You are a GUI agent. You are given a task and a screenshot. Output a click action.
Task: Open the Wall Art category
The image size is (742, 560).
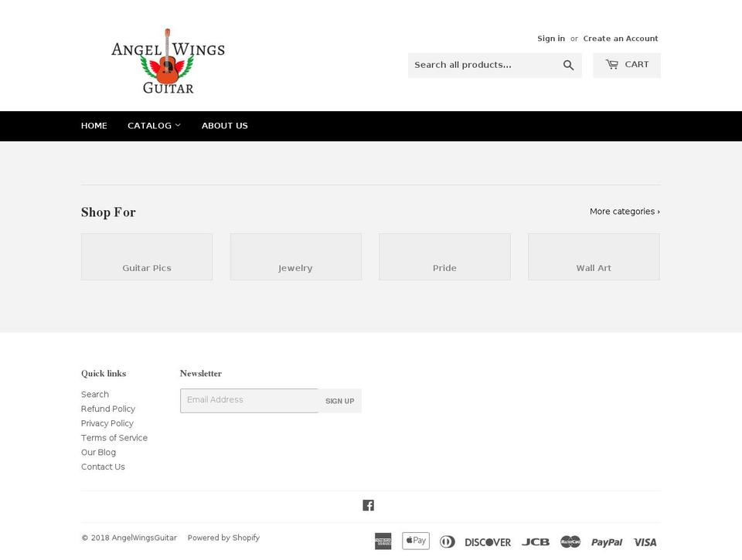point(594,256)
